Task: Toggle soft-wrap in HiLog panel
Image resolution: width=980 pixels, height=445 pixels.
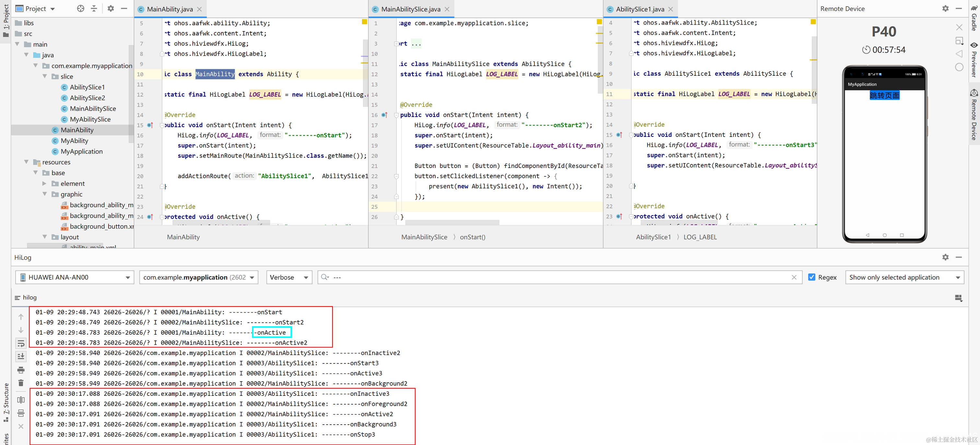Action: (x=21, y=343)
